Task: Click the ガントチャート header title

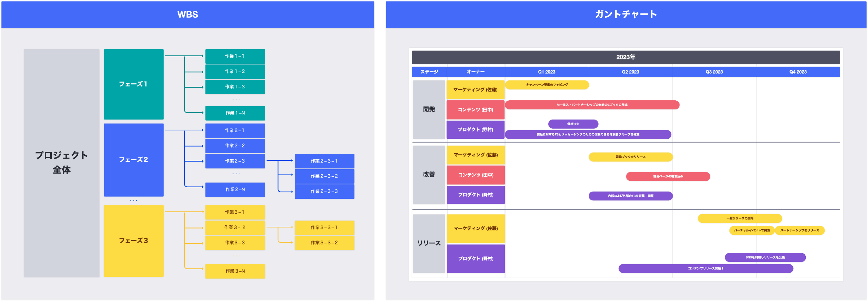Action: pyautogui.click(x=626, y=14)
